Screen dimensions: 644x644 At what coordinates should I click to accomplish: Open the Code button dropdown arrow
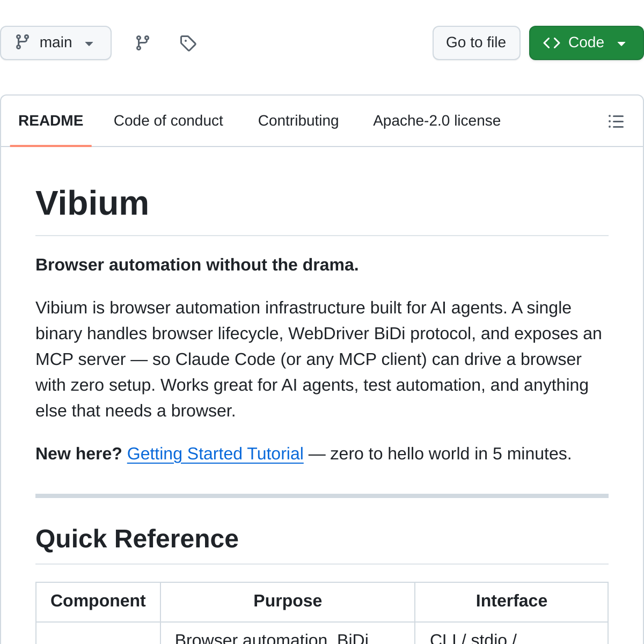(621, 43)
